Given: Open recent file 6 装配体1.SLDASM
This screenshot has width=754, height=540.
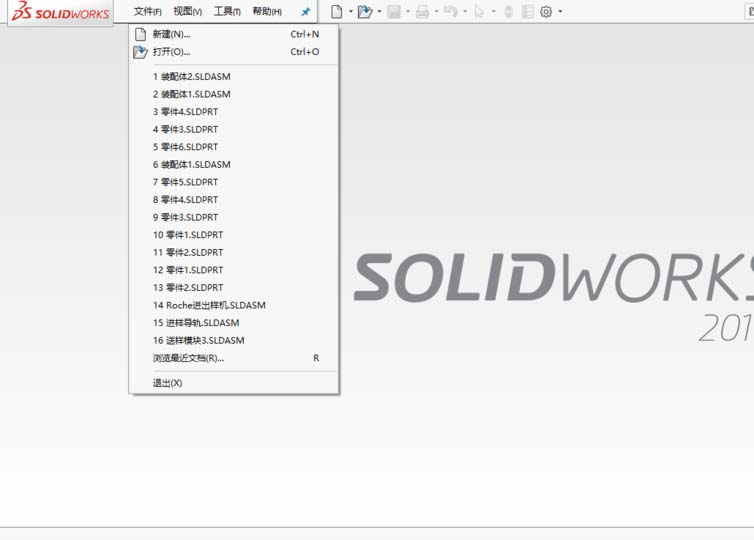Looking at the screenshot, I should click(234, 164).
